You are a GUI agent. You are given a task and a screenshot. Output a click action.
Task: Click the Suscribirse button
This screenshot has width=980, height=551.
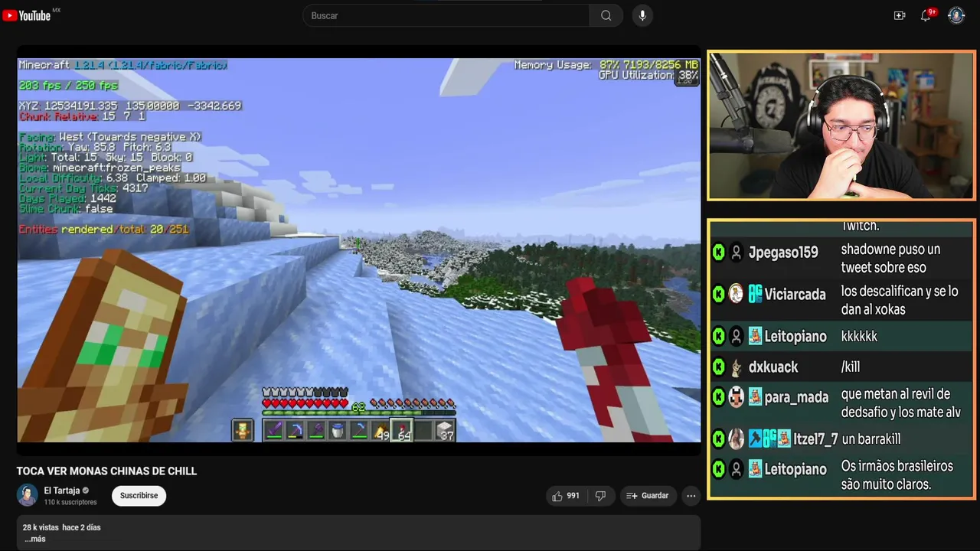click(x=139, y=495)
